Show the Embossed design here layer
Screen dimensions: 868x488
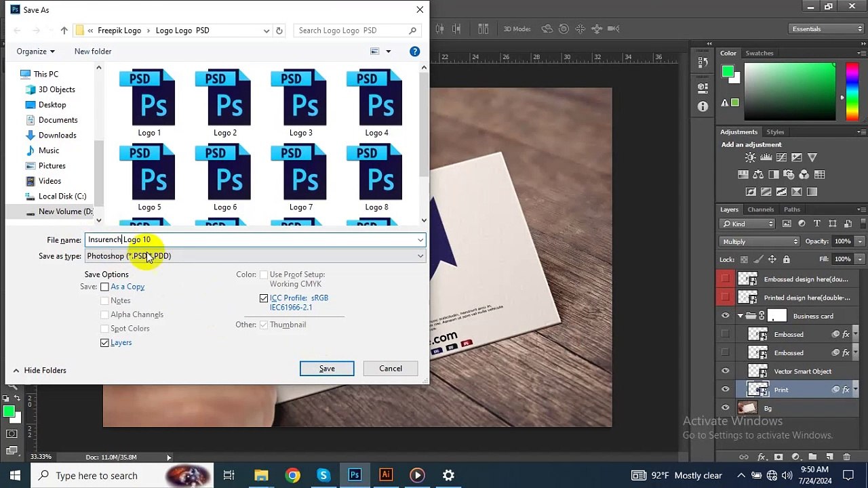[x=725, y=279]
